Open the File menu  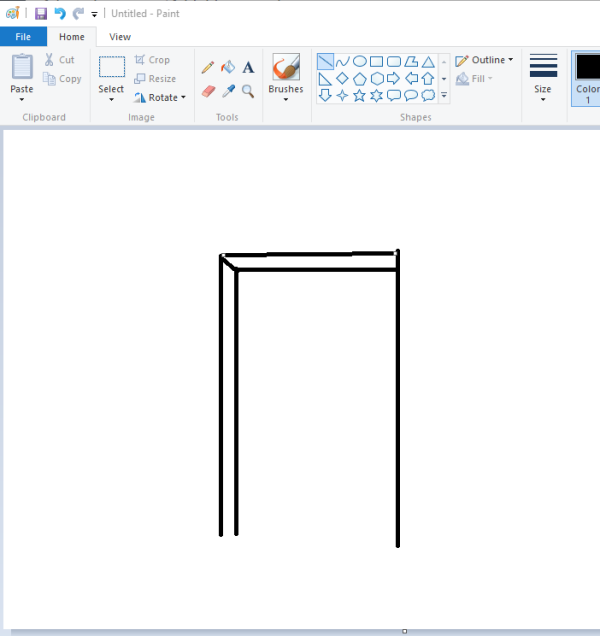pyautogui.click(x=23, y=37)
